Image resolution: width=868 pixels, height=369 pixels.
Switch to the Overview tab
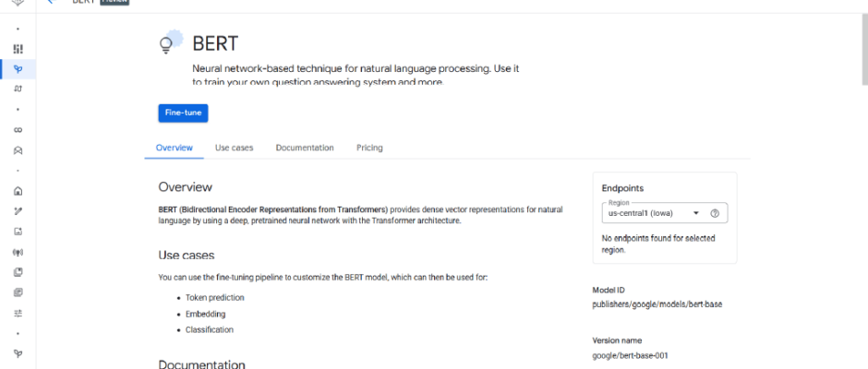175,148
